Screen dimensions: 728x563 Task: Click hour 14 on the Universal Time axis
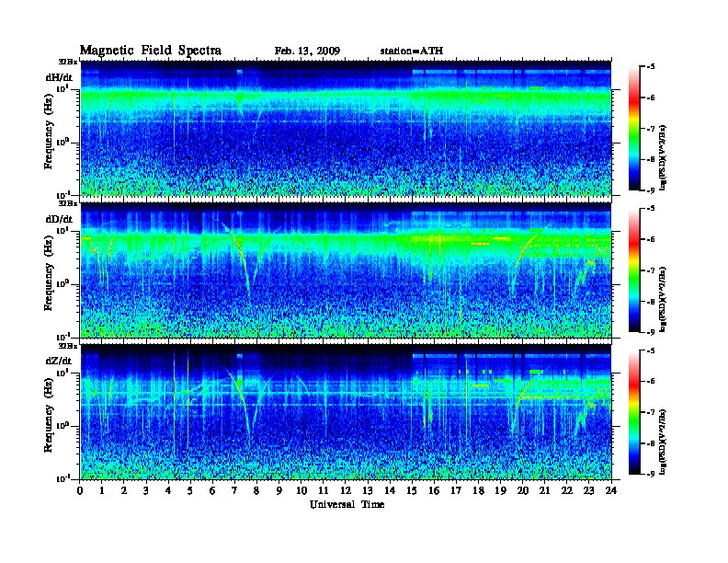click(390, 490)
